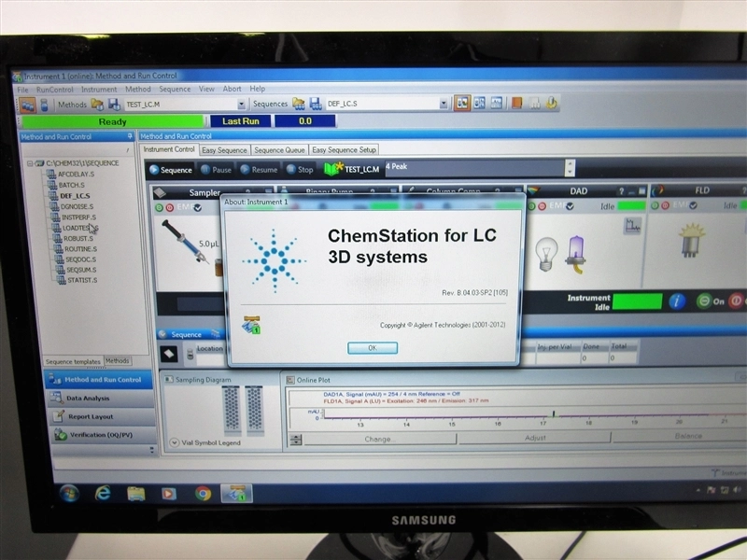Switch to the Sequence Queue tab

pos(279,150)
